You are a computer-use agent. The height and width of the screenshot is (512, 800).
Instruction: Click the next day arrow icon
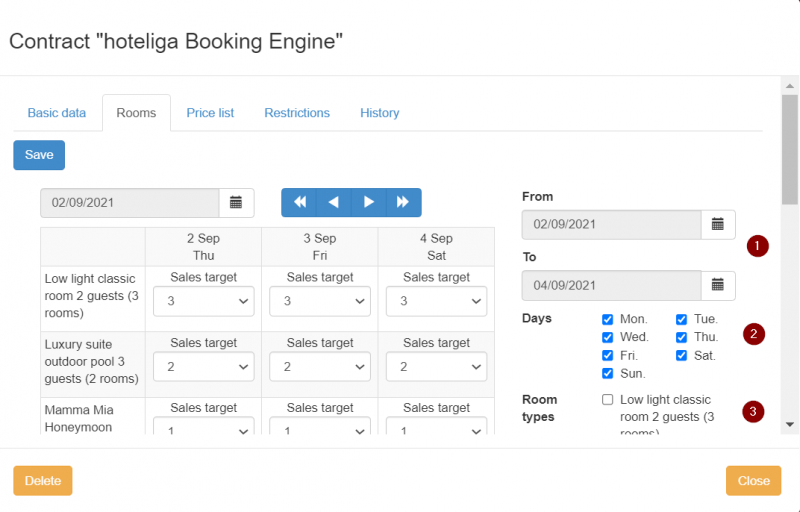(369, 202)
